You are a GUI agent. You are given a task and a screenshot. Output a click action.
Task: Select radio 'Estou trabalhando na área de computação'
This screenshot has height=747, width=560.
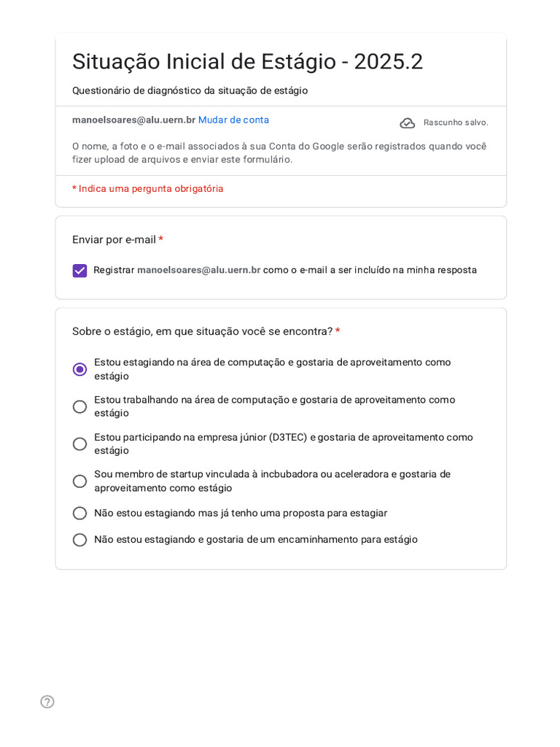pos(79,406)
